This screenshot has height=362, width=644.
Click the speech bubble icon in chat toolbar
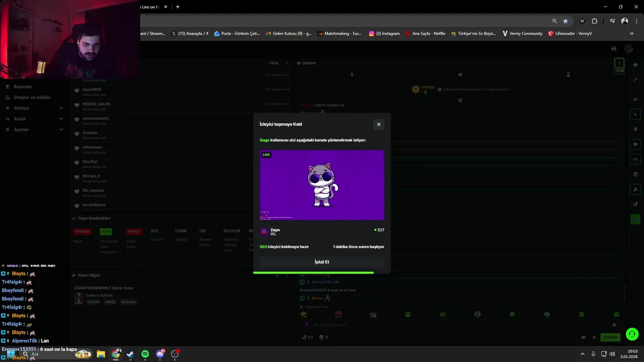pyautogui.click(x=460, y=74)
